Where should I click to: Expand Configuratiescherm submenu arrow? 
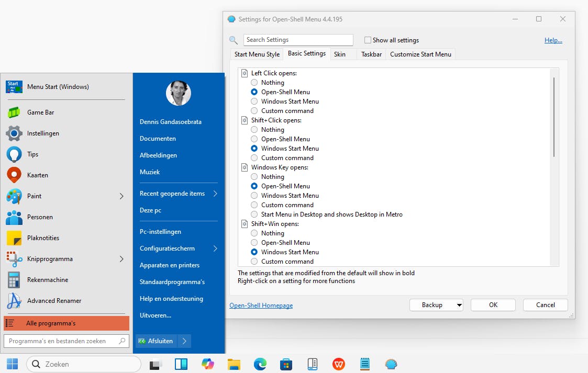pyautogui.click(x=215, y=248)
